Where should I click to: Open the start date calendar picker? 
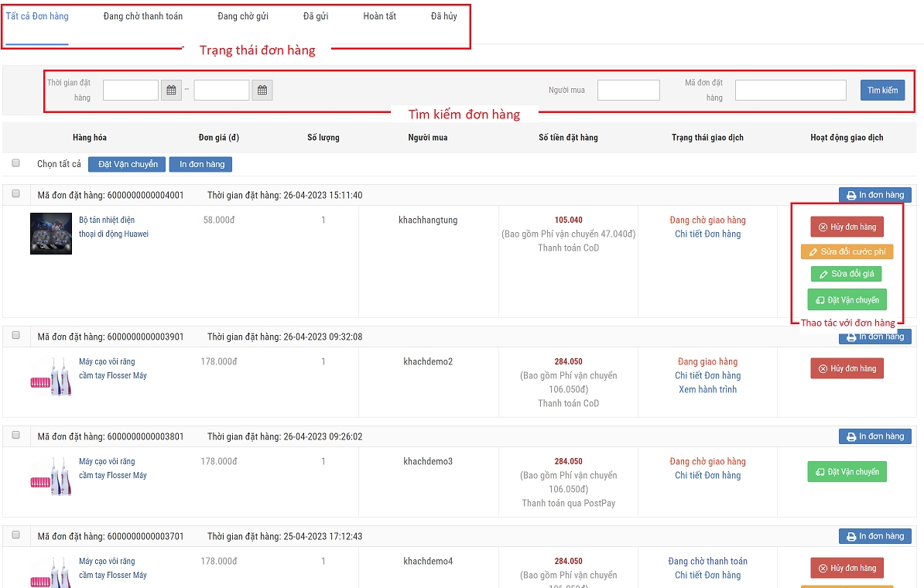tap(171, 91)
